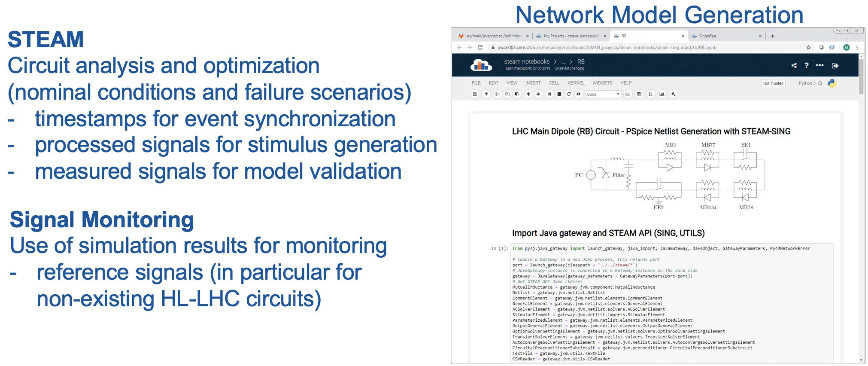868x366 pixels.
Task: Interrupt the kernel with the stop icon
Action: point(559,94)
